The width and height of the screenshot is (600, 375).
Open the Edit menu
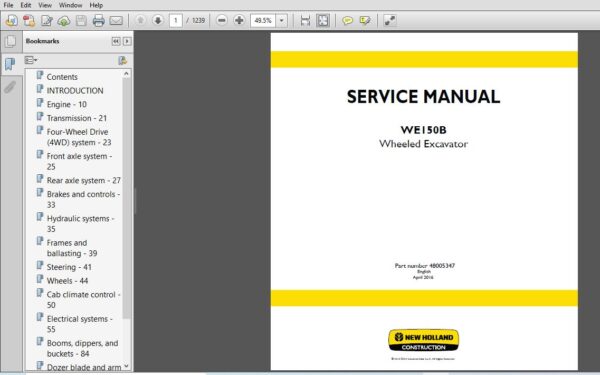pos(26,5)
